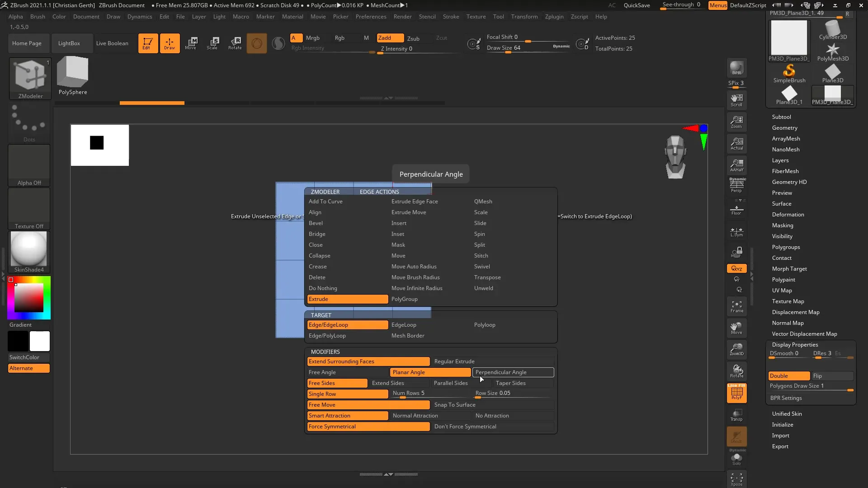Image resolution: width=868 pixels, height=488 pixels.
Task: Open the Brush menu
Action: 38,17
